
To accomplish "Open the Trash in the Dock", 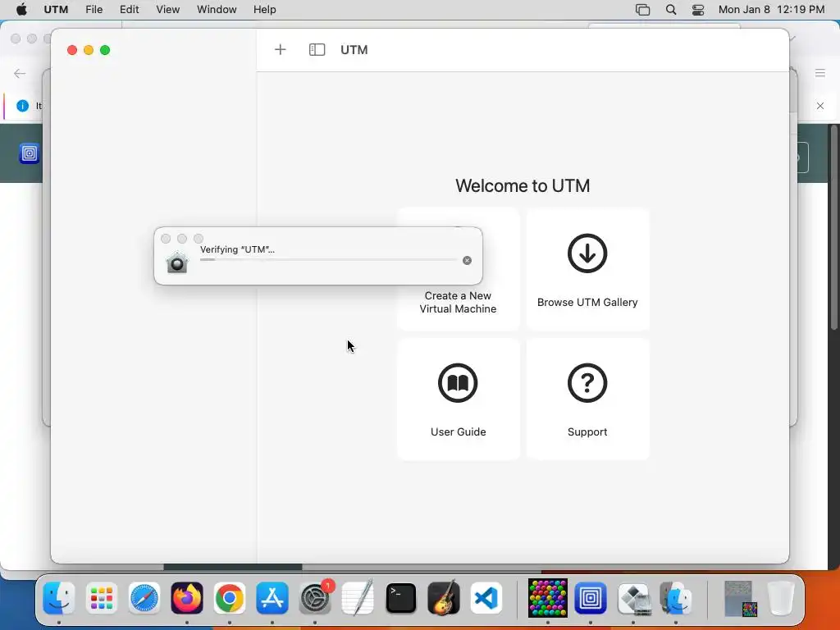I will click(x=781, y=598).
